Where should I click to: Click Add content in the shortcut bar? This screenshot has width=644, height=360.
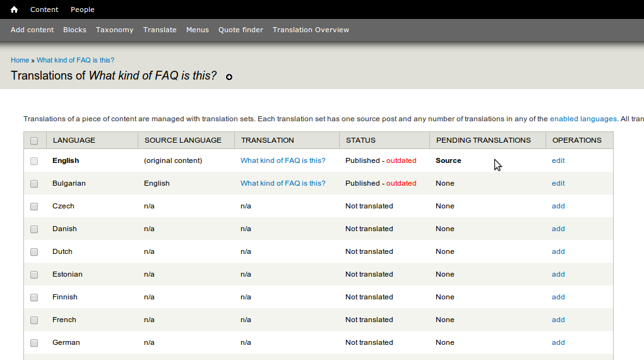pyautogui.click(x=32, y=30)
